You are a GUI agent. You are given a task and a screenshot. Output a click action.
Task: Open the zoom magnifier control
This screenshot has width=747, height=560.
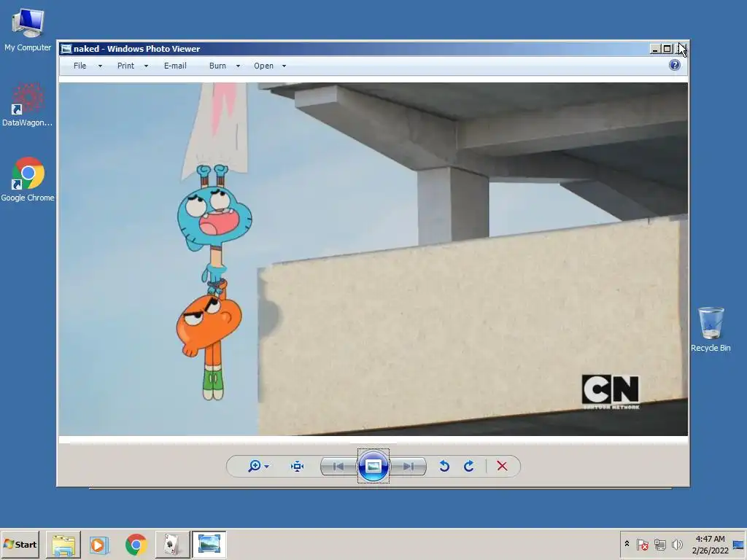pyautogui.click(x=255, y=466)
